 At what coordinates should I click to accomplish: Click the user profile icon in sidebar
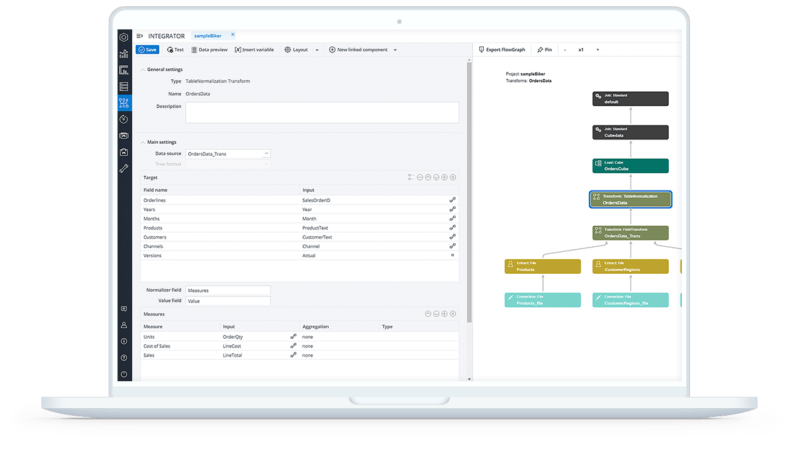124,325
